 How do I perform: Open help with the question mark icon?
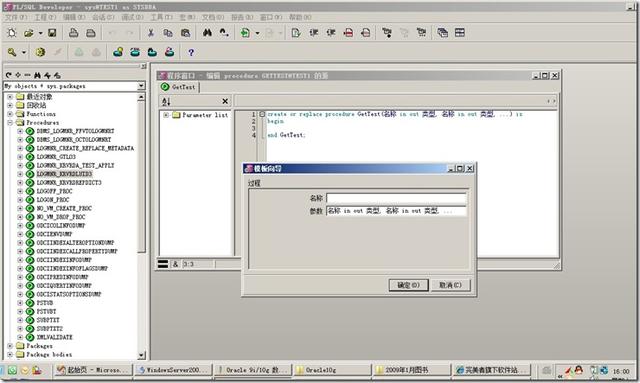click(191, 52)
